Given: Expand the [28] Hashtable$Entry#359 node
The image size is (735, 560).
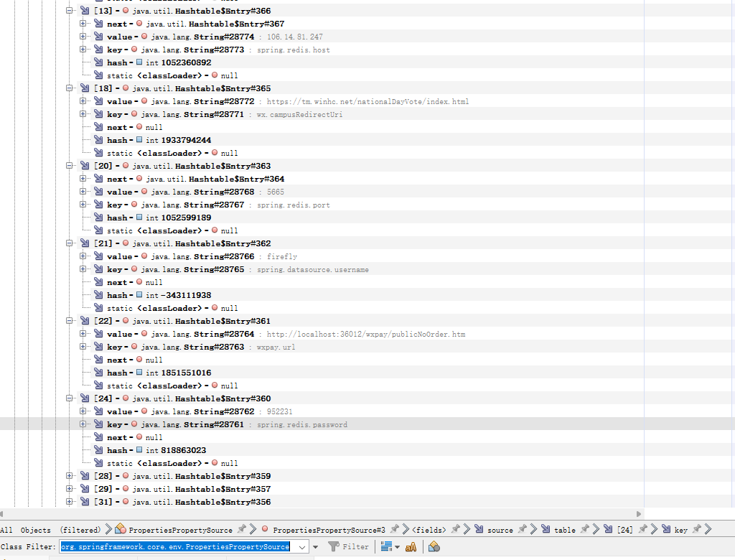Looking at the screenshot, I should [x=70, y=476].
